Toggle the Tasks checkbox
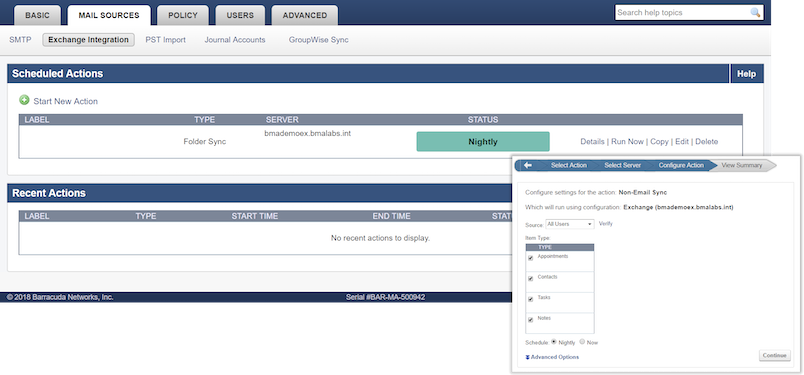The height and width of the screenshot is (375, 804). pyautogui.click(x=531, y=299)
